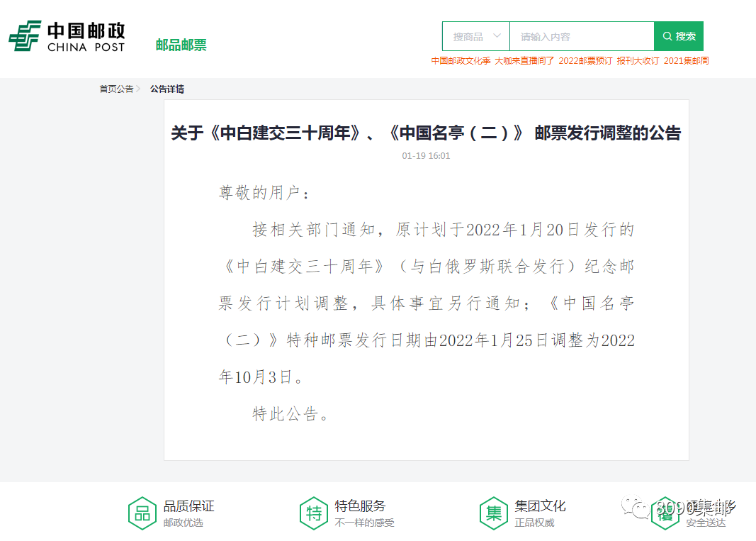This screenshot has width=756, height=541.
Task: Click the magnifier icon in the search button
Action: click(x=667, y=36)
